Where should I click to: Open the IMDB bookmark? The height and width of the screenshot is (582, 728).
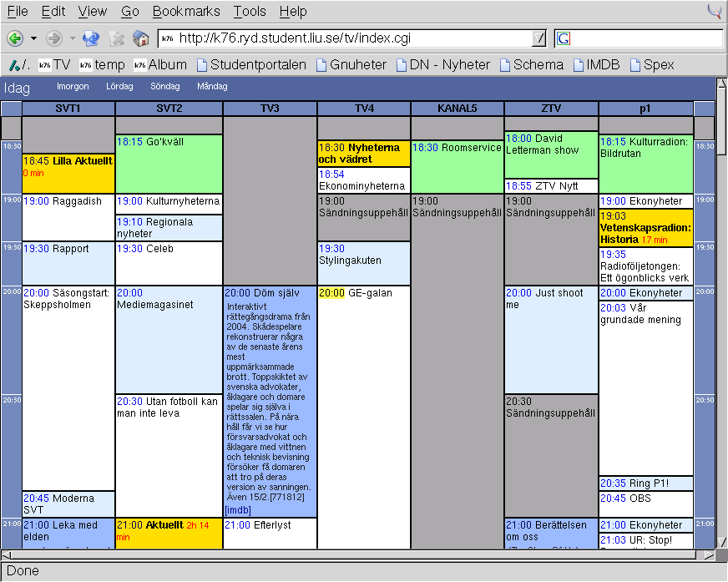pyautogui.click(x=597, y=65)
